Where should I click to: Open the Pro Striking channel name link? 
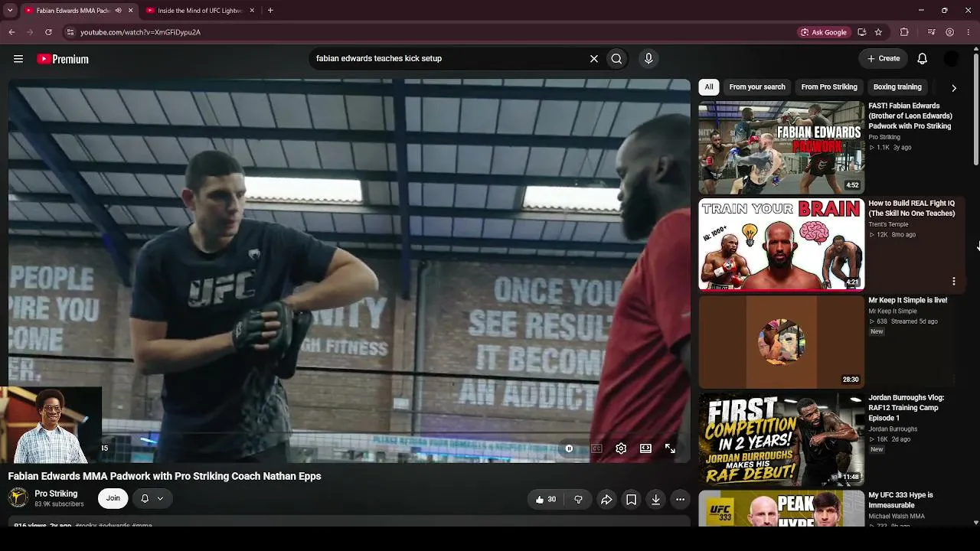tap(56, 494)
